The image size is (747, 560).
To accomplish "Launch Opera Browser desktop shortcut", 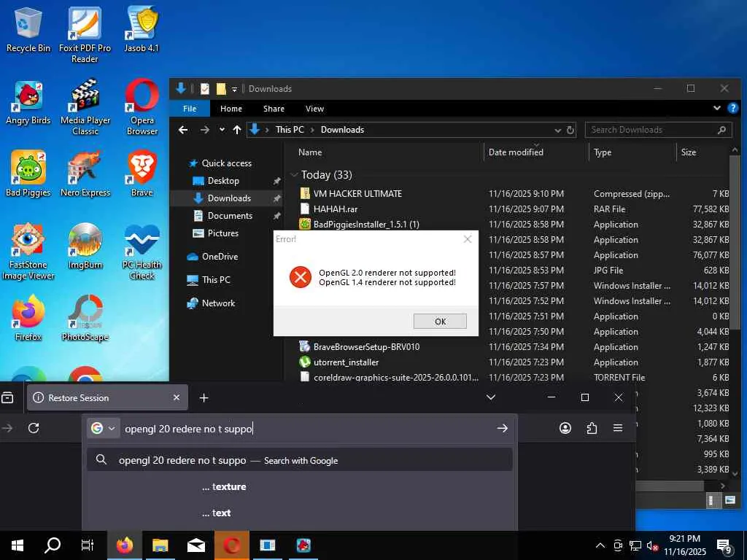I will 142,107.
